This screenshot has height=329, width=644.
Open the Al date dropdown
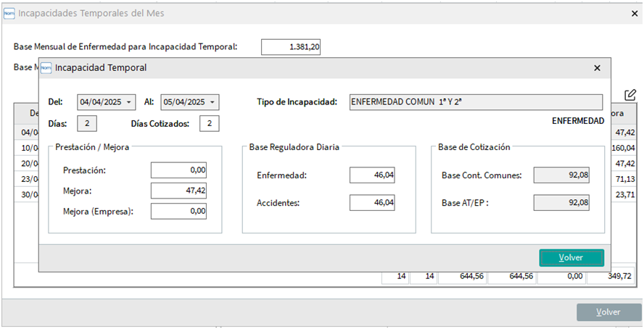[x=212, y=102]
